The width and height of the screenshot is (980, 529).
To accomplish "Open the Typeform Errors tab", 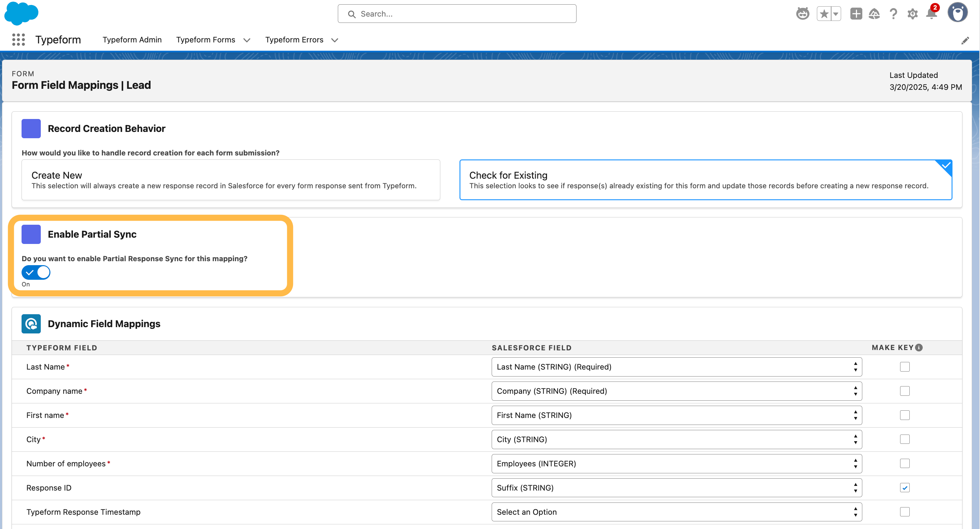I will (294, 40).
